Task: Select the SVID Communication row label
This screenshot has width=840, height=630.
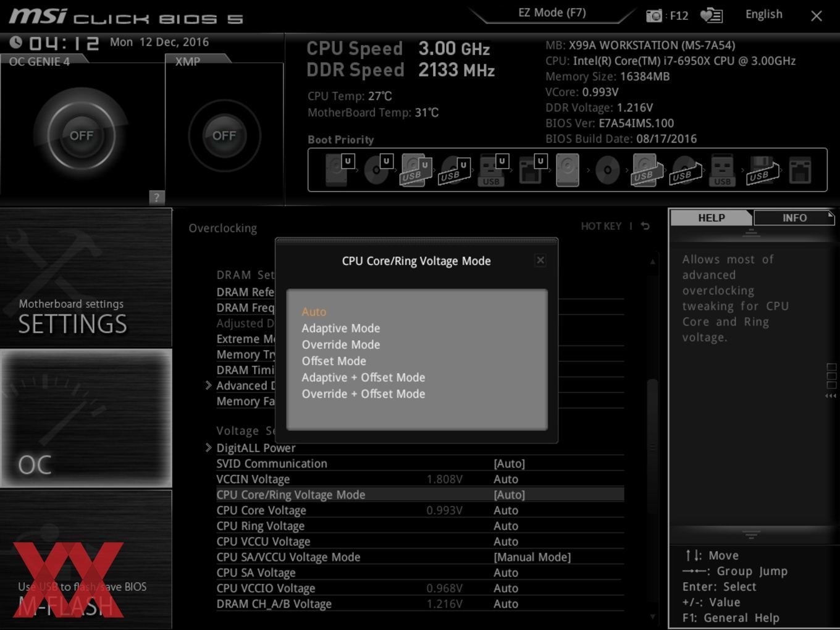Action: click(x=272, y=463)
